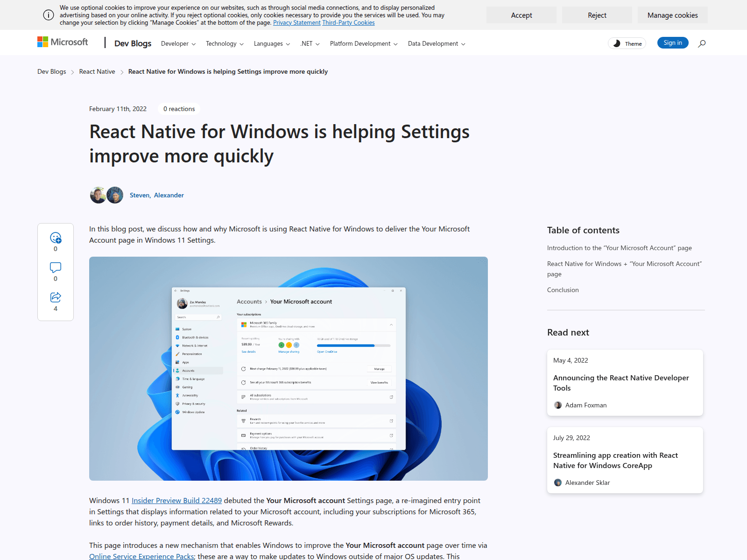747x560 pixels.
Task: Go to Dev Blogs home in header
Action: (133, 43)
